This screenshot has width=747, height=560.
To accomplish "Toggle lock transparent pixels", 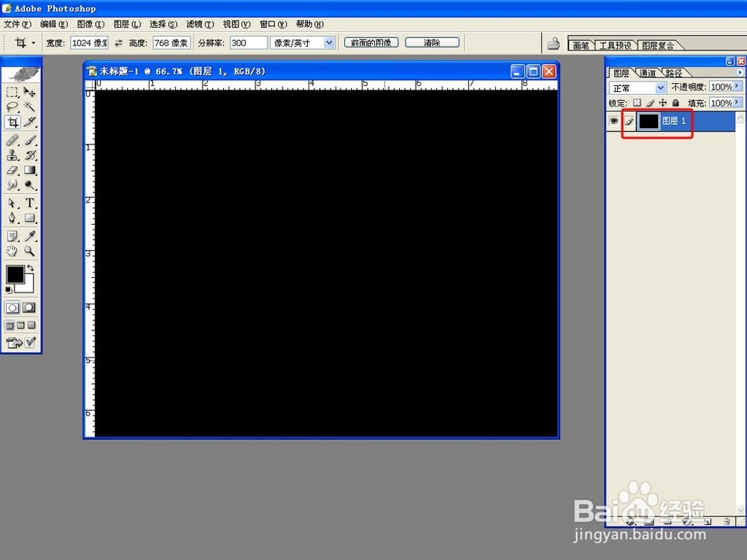I will pos(637,103).
